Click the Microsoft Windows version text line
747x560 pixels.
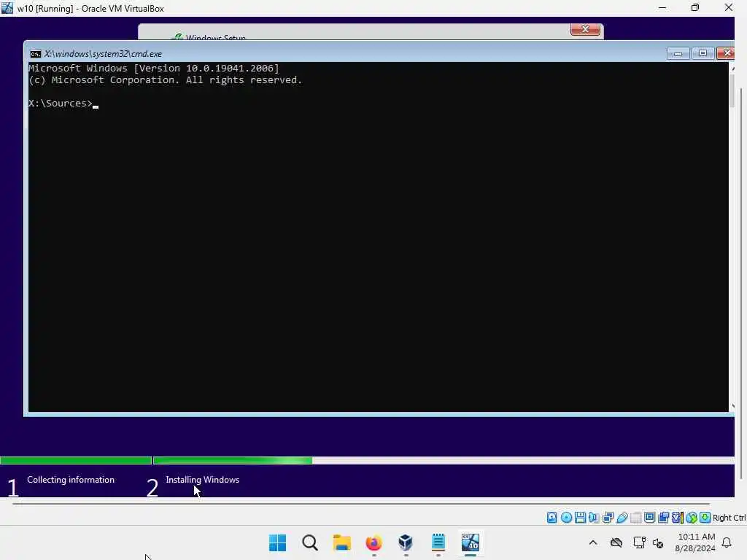pyautogui.click(x=153, y=68)
